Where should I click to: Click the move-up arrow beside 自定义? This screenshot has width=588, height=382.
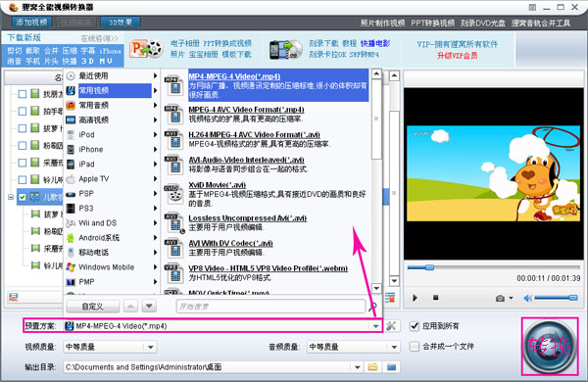click(130, 307)
